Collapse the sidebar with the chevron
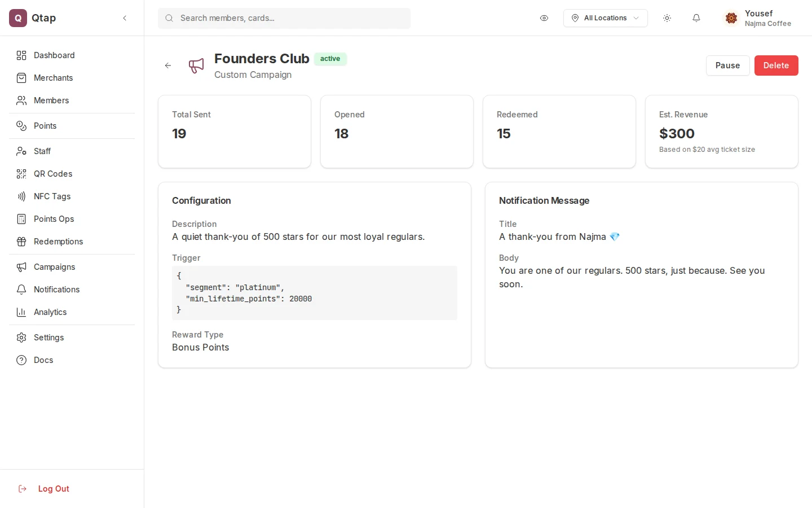The height and width of the screenshot is (508, 812). tap(125, 18)
